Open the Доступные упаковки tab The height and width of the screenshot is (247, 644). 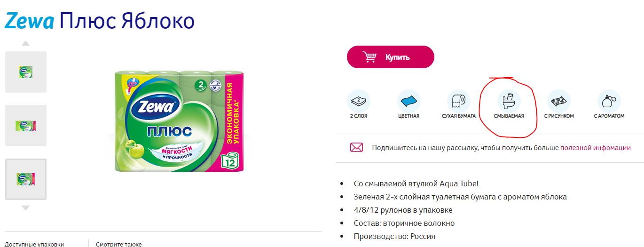point(34,244)
